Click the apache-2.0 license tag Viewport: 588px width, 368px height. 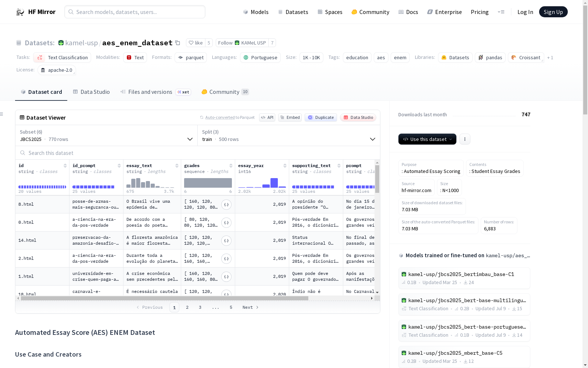point(57,70)
